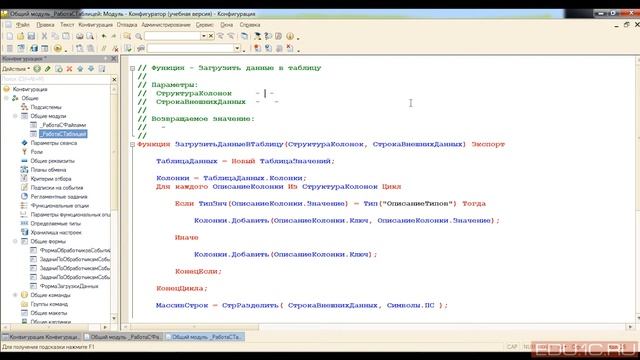This screenshot has height=360, width=640.
Task: Collapse the Общие tree node
Action: [6, 98]
